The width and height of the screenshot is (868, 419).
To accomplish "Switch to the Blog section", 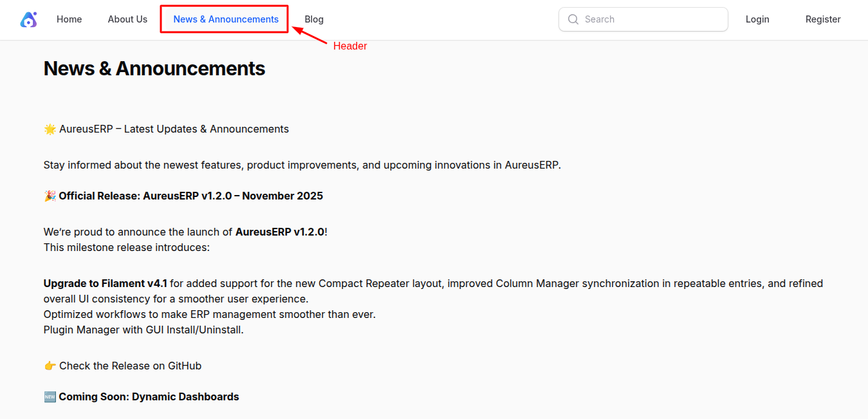I will point(314,19).
